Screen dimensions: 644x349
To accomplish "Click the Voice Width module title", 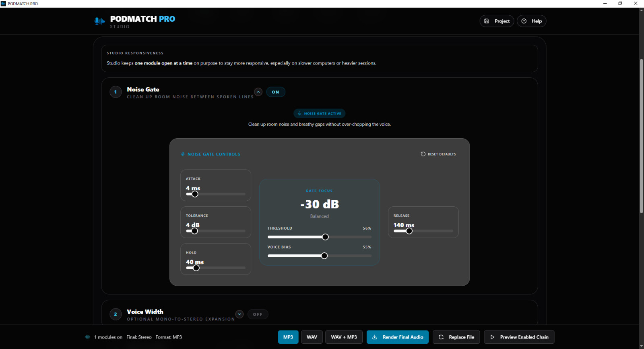I will coord(145,312).
